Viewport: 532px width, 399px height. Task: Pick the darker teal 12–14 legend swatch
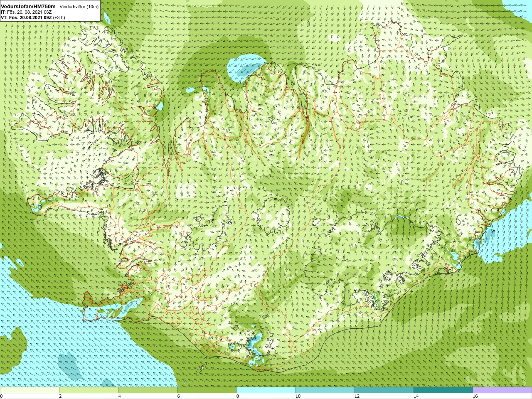[x=384, y=390]
